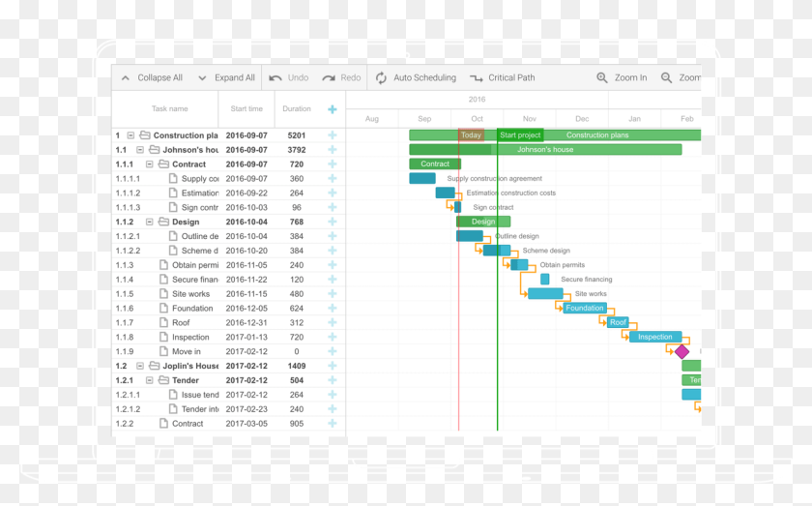The width and height of the screenshot is (812, 506).
Task: Click the Duration column header
Action: point(297,109)
